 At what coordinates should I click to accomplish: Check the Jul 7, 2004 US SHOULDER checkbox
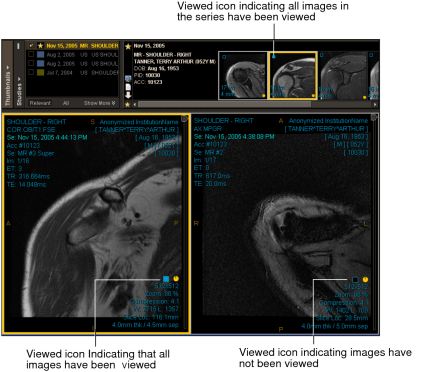[31, 72]
